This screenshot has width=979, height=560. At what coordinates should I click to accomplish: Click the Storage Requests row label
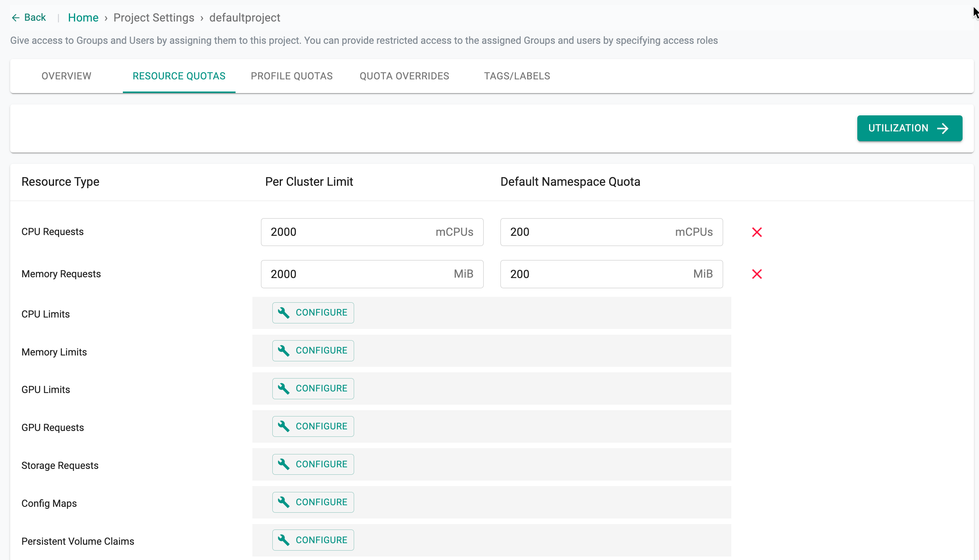60,466
